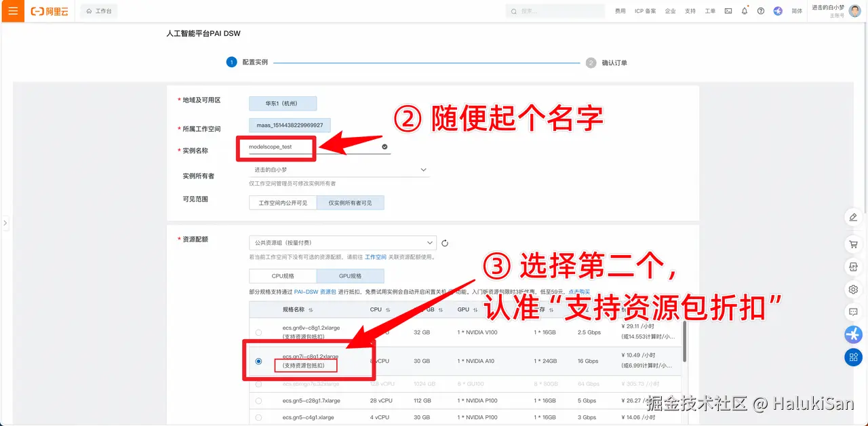The width and height of the screenshot is (868, 426).
Task: Edit the 实例名称 field modelscope_test
Action: 319,147
